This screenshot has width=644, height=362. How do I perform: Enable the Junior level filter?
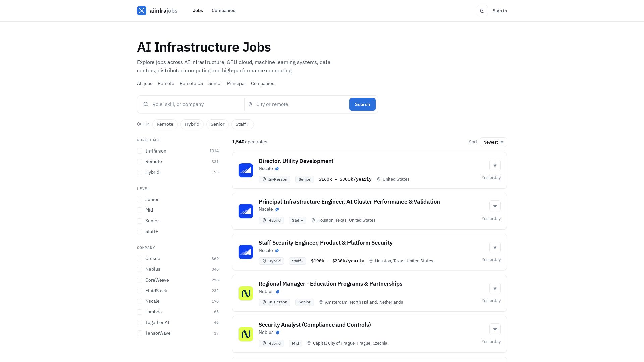click(x=140, y=200)
